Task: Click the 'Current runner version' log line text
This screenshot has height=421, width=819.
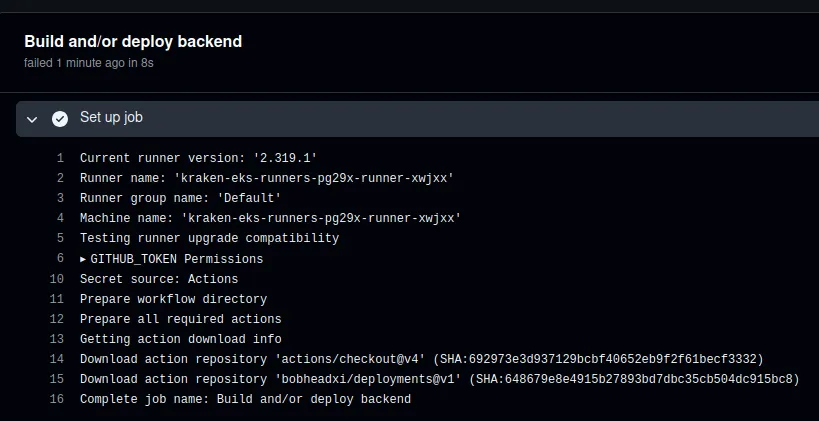Action: (x=198, y=158)
